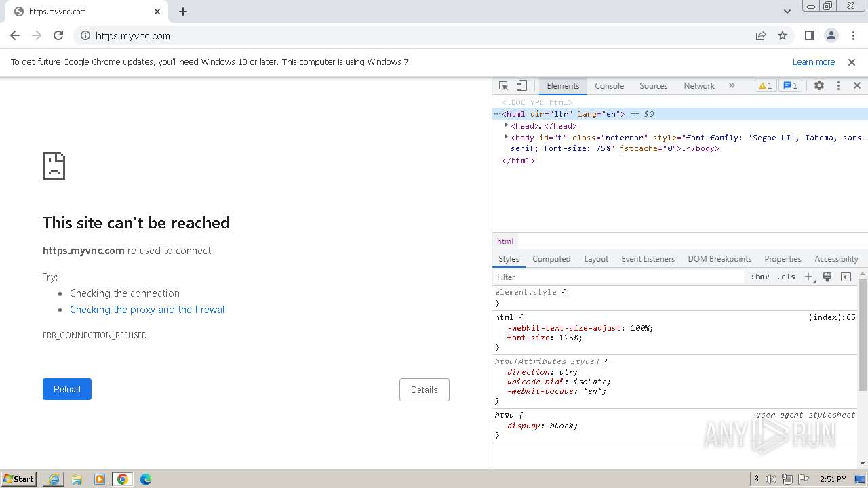The height and width of the screenshot is (488, 868).
Task: Focus the address bar URL
Action: coord(133,36)
